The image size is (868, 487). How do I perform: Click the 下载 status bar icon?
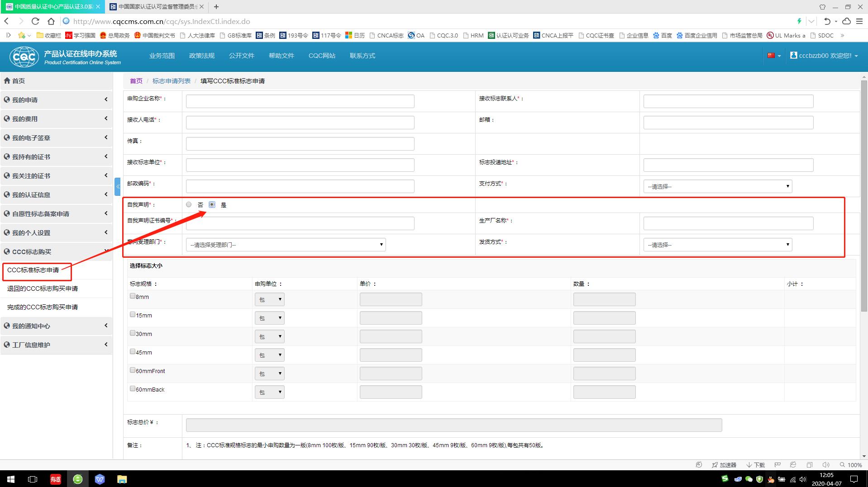[755, 465]
